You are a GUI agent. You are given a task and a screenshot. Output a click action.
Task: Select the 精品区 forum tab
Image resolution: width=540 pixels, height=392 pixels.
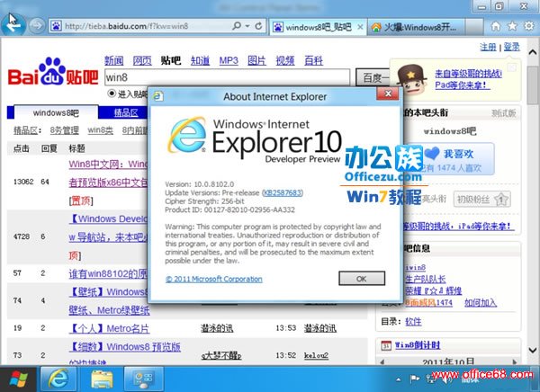(x=126, y=112)
